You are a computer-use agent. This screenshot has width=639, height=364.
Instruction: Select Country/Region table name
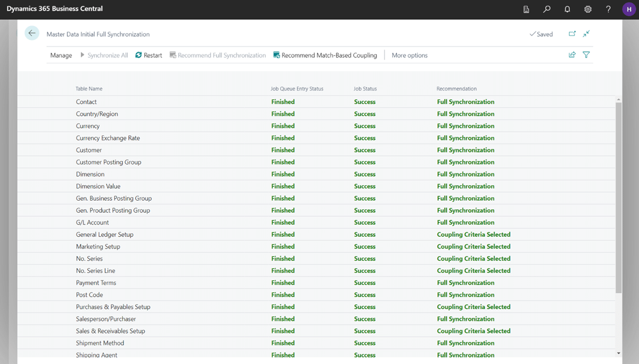coord(97,114)
